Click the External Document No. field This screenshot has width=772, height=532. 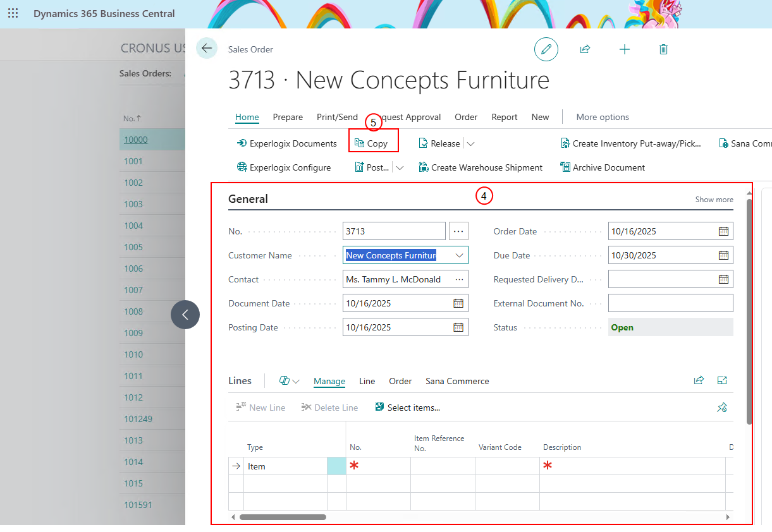pos(671,303)
